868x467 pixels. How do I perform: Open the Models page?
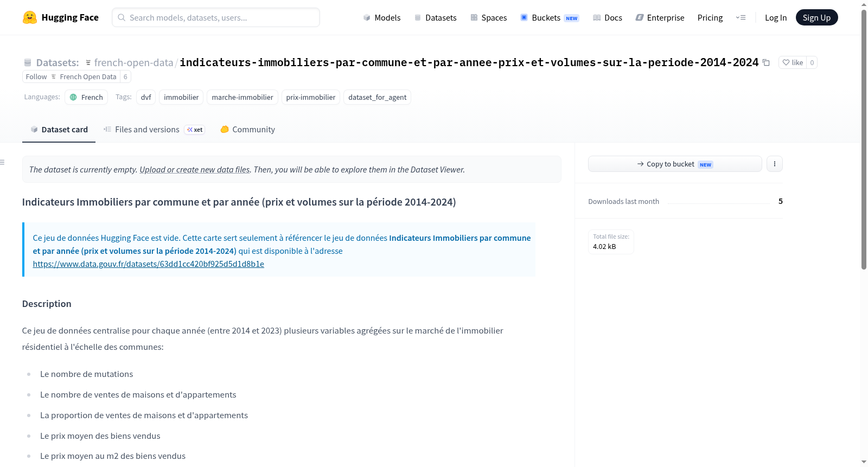click(x=382, y=17)
